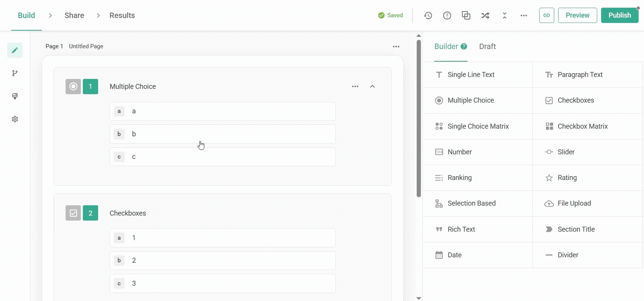Open the version history clock icon

tap(428, 15)
